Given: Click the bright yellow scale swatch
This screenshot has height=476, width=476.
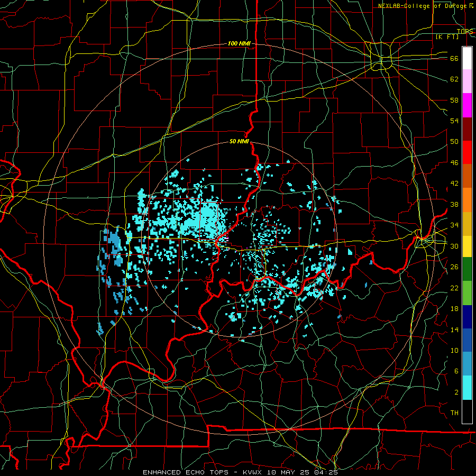Looking at the screenshot, I should [x=467, y=246].
